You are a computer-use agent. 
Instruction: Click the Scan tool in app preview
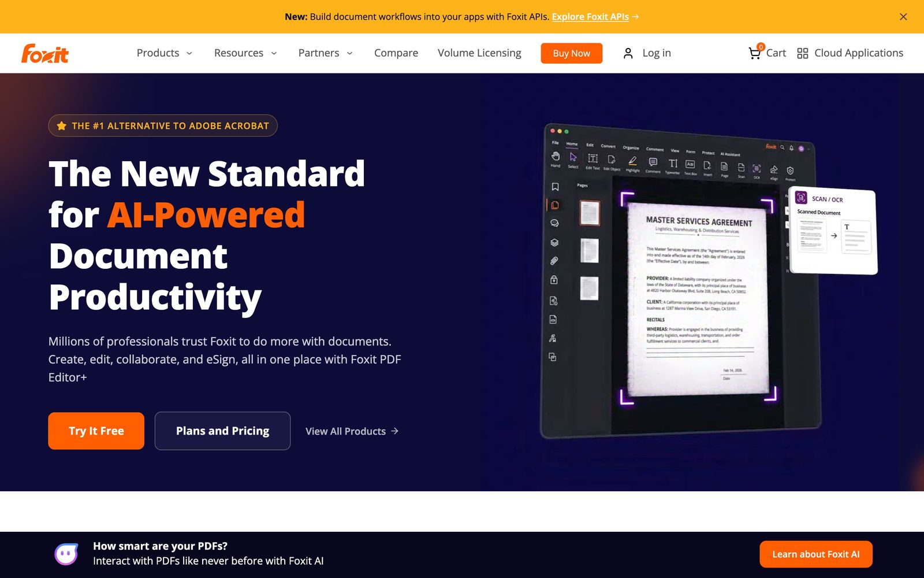742,171
